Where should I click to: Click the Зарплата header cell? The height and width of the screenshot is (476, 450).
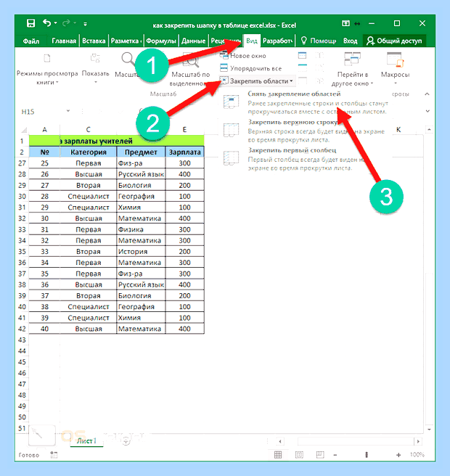[184, 152]
